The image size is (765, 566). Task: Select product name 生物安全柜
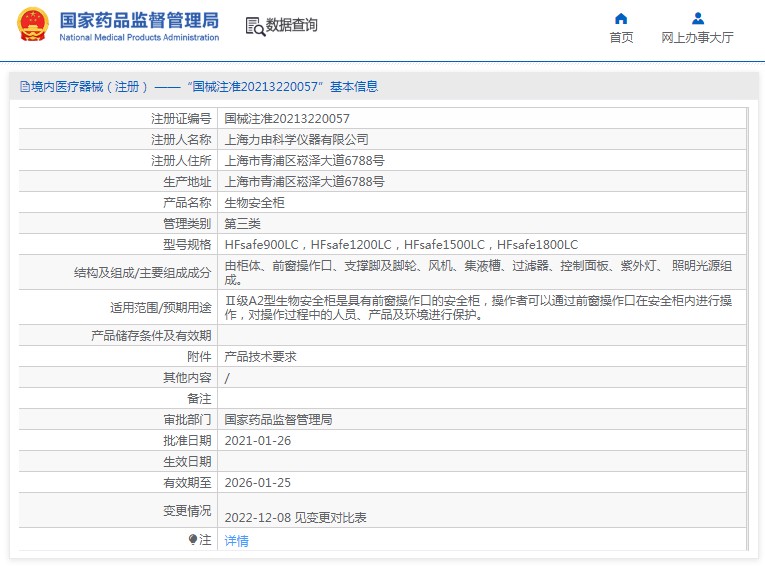[x=254, y=202]
